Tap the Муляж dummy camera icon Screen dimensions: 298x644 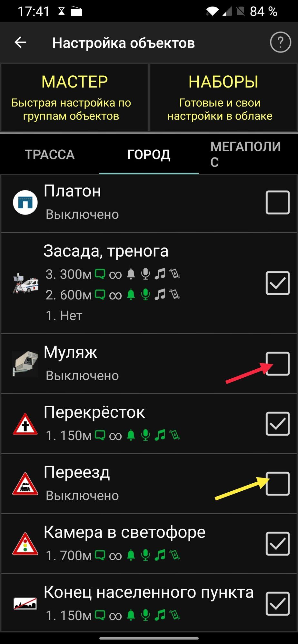click(x=25, y=364)
